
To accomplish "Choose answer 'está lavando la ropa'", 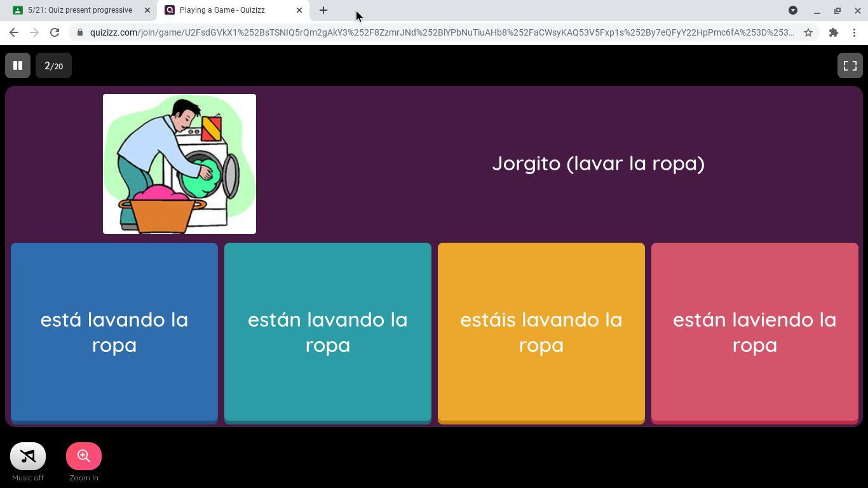I will pos(114,332).
